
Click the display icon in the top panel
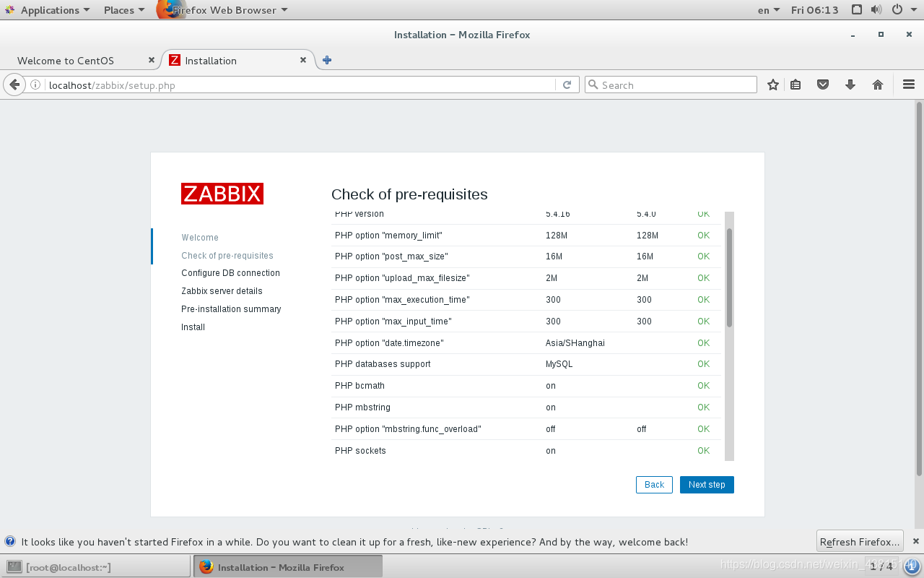point(857,9)
